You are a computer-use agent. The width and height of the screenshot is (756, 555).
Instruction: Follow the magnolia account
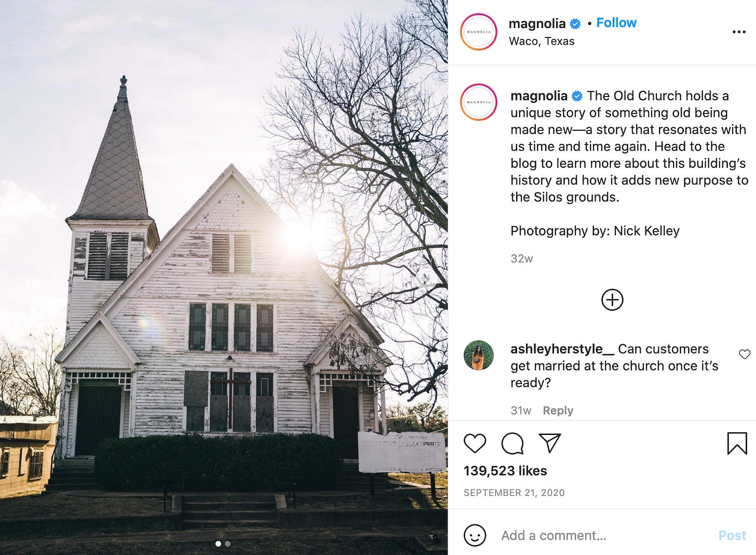click(616, 23)
